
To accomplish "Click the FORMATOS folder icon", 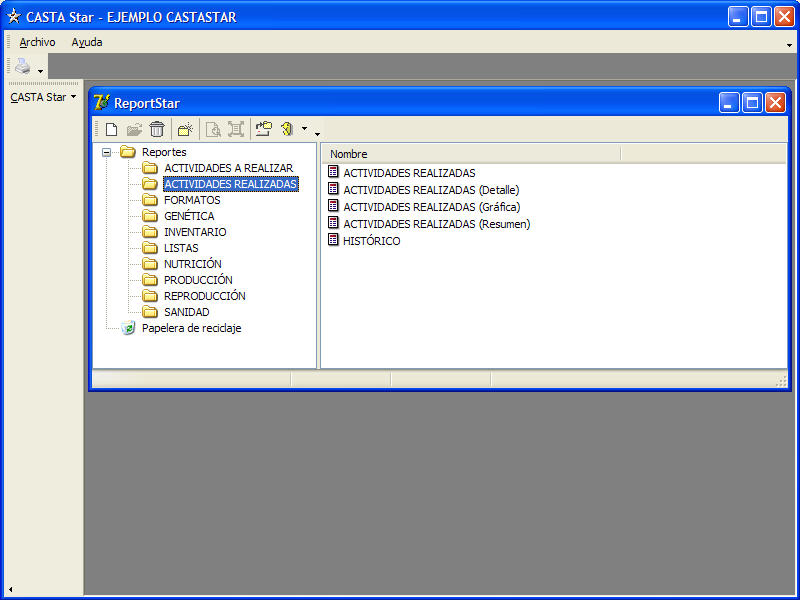I will (x=150, y=199).
